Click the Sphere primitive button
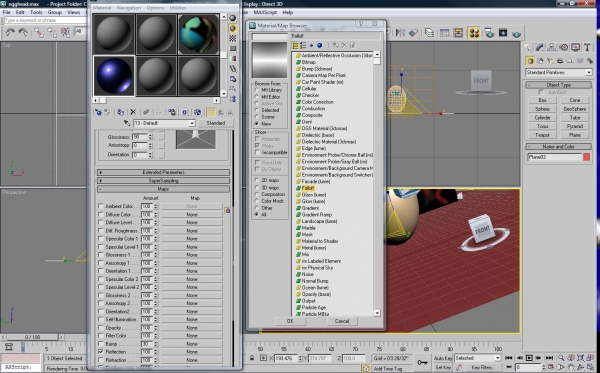 click(542, 109)
